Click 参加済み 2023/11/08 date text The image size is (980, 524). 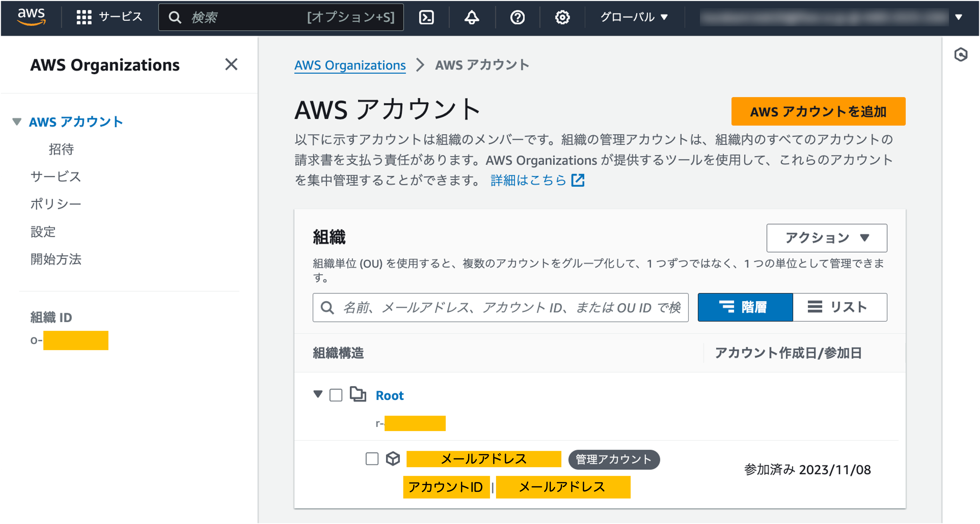point(807,470)
